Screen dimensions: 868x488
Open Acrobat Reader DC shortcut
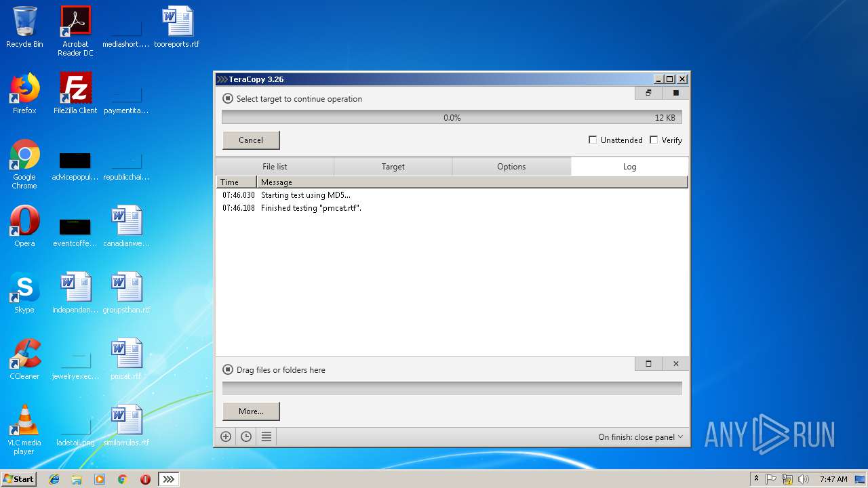point(75,31)
